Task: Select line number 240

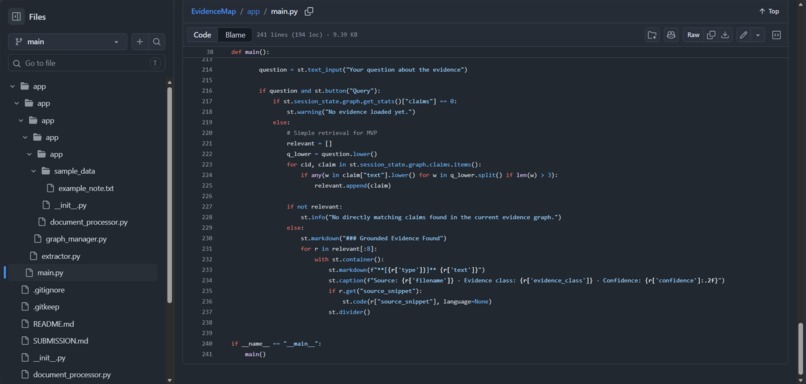Action: pos(207,343)
